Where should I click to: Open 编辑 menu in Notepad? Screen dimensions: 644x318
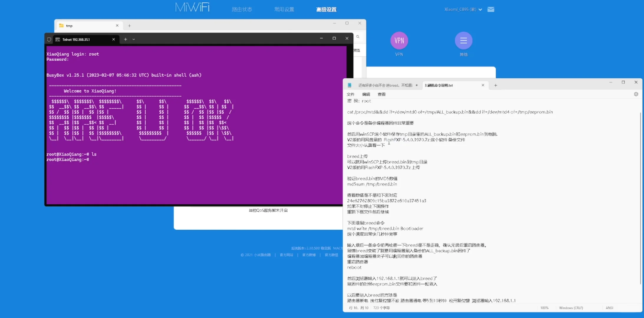coord(366,94)
